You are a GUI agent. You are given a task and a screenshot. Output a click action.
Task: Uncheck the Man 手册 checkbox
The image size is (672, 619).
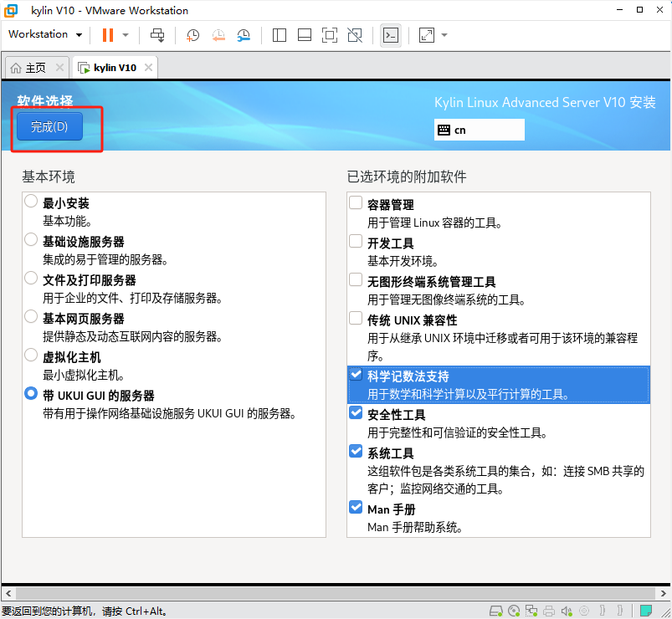tap(356, 507)
